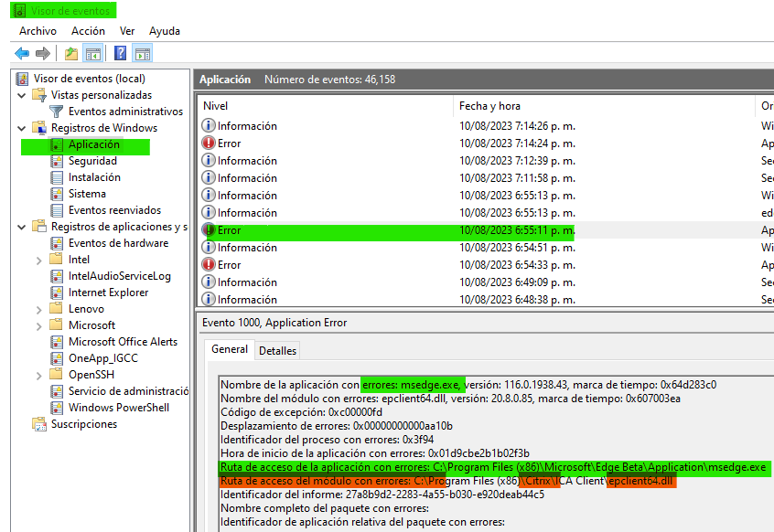This screenshot has width=774, height=532.
Task: Expand the Intel folder node
Action: pyautogui.click(x=39, y=261)
